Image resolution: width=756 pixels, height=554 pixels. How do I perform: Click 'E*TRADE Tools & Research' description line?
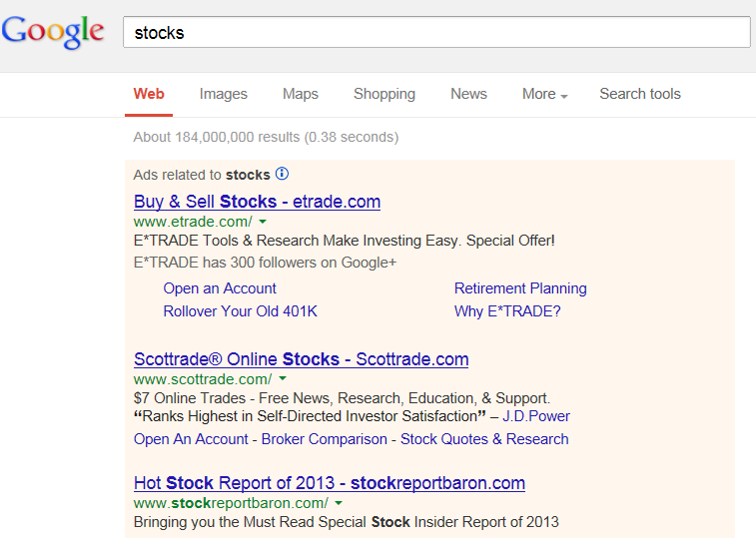(345, 241)
